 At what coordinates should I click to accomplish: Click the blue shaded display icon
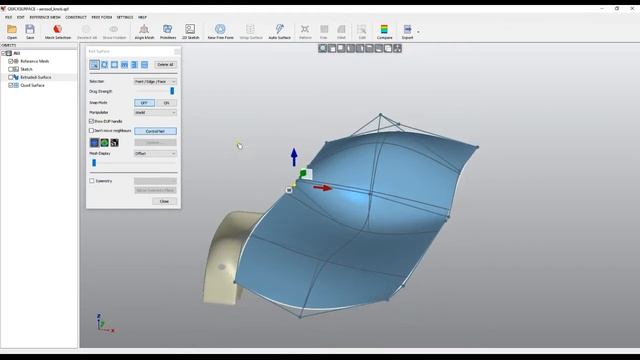click(x=94, y=142)
